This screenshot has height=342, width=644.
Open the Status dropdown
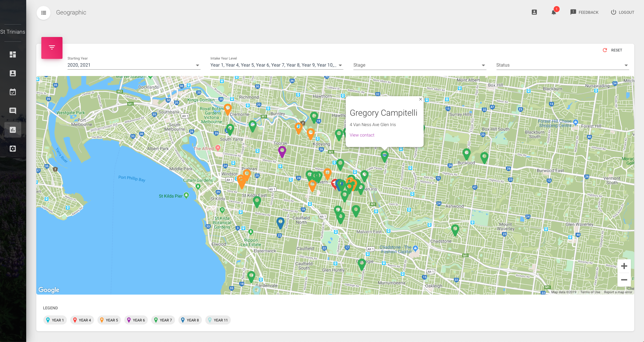click(562, 65)
